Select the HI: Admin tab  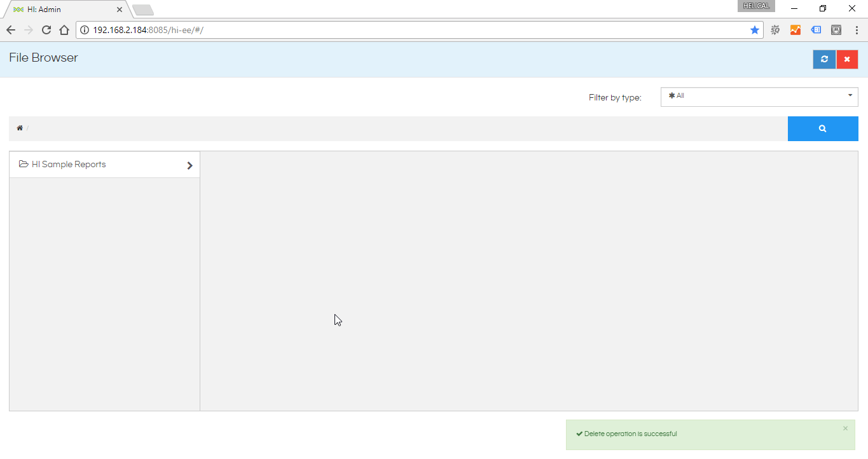point(67,10)
